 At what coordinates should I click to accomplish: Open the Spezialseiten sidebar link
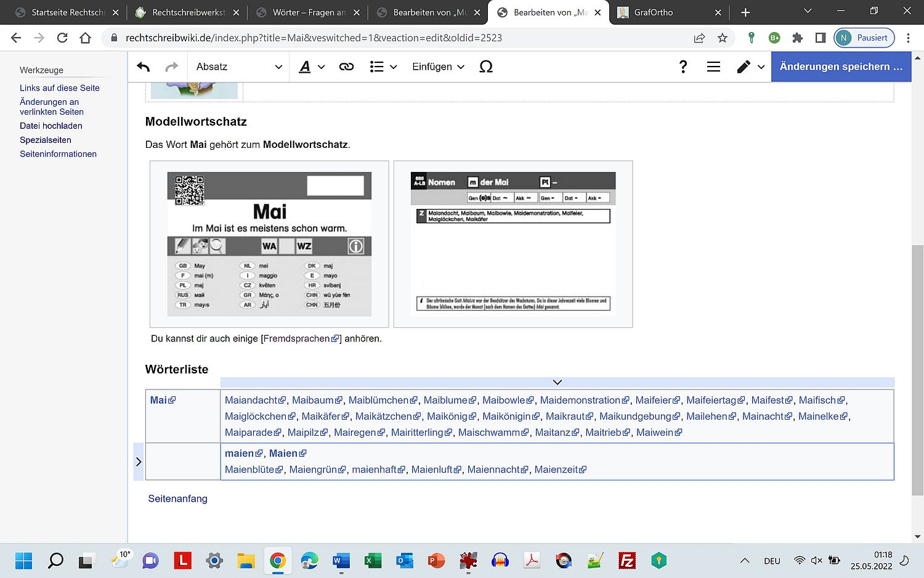[46, 140]
